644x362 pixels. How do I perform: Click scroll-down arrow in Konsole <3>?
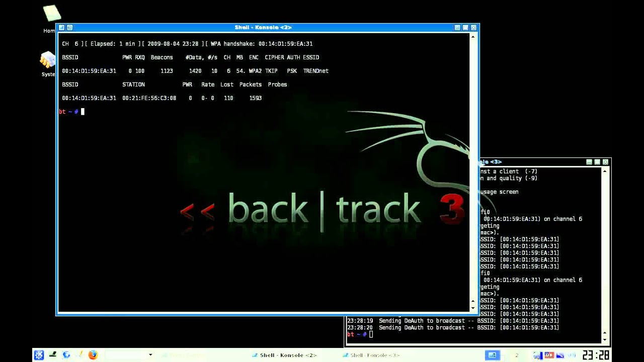click(x=605, y=339)
